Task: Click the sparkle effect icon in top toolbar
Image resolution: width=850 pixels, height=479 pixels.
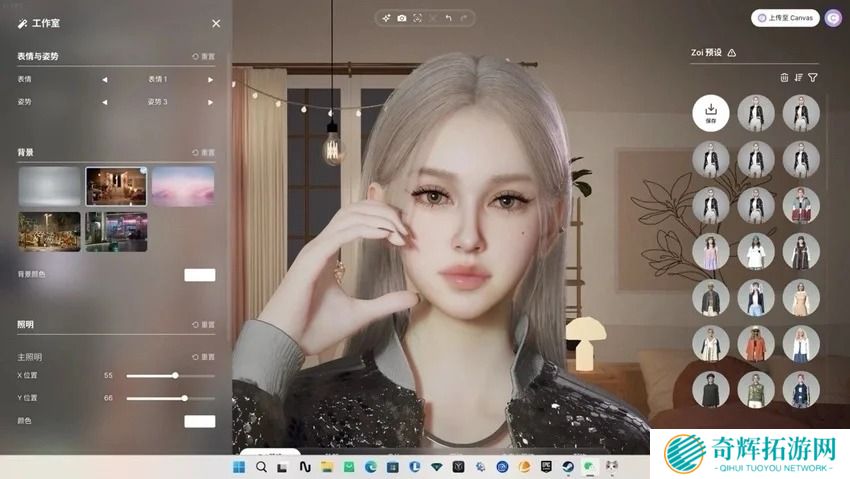Action: click(386, 18)
